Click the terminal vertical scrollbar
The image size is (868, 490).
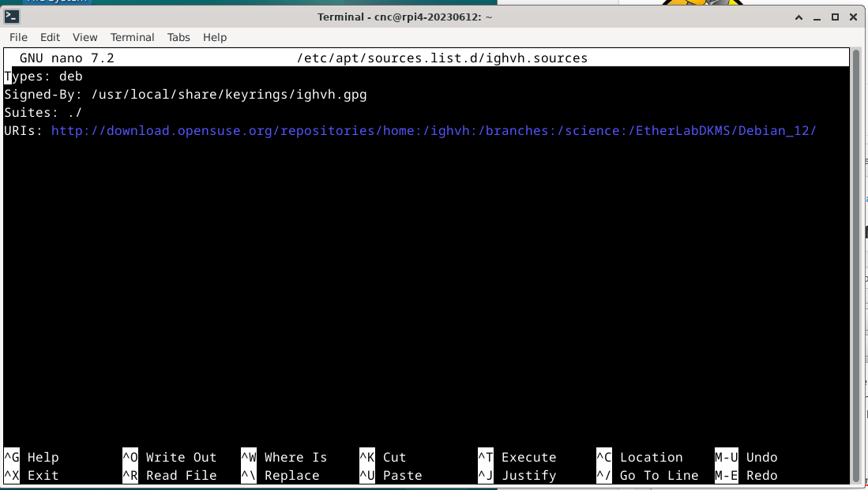856,265
